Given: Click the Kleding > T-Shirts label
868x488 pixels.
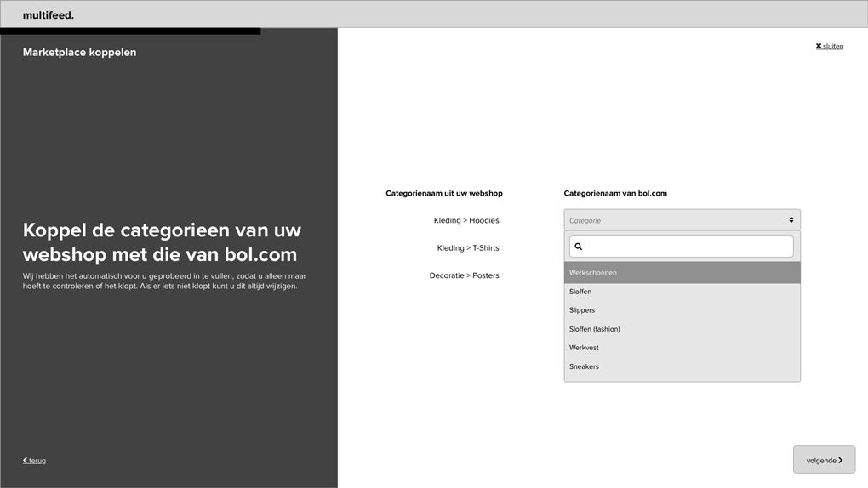Looking at the screenshot, I should coord(468,248).
